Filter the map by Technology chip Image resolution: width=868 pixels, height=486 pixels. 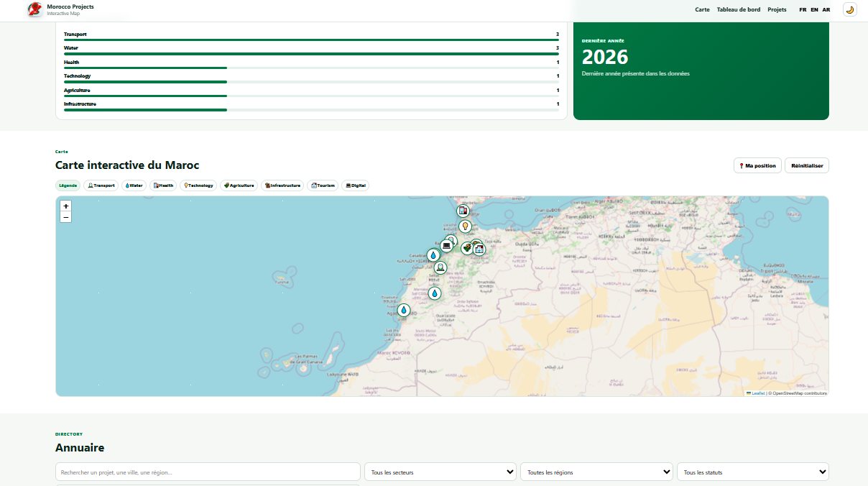click(198, 185)
